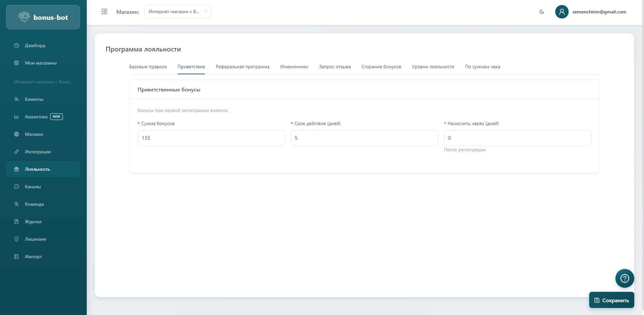Open Dashboard via its gauge icon

click(x=16, y=45)
